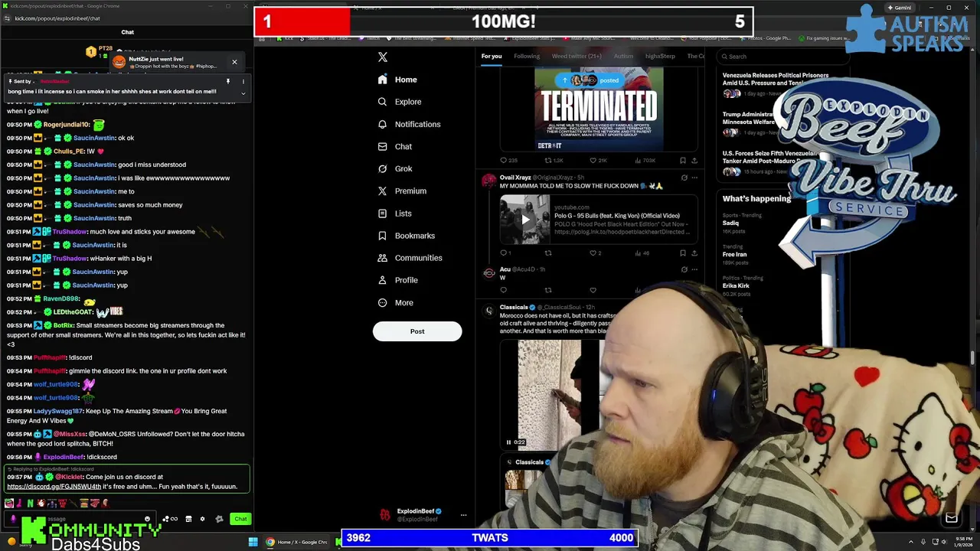Open Classicals profile name
Viewport: 980px width, 551px height.
tap(514, 307)
